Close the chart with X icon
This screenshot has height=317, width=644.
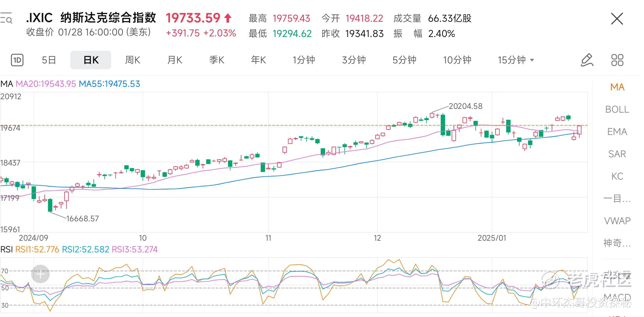point(617,19)
